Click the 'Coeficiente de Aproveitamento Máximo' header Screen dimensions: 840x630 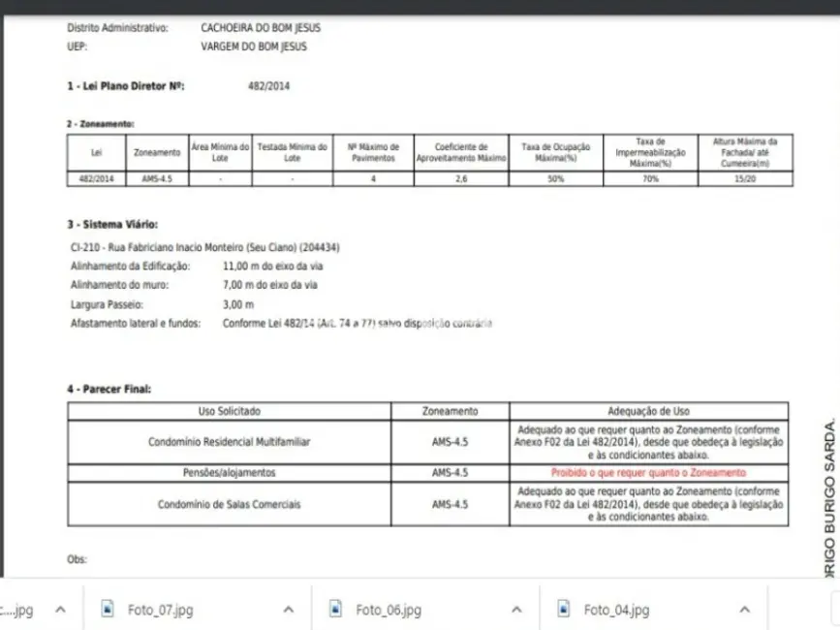tap(461, 152)
